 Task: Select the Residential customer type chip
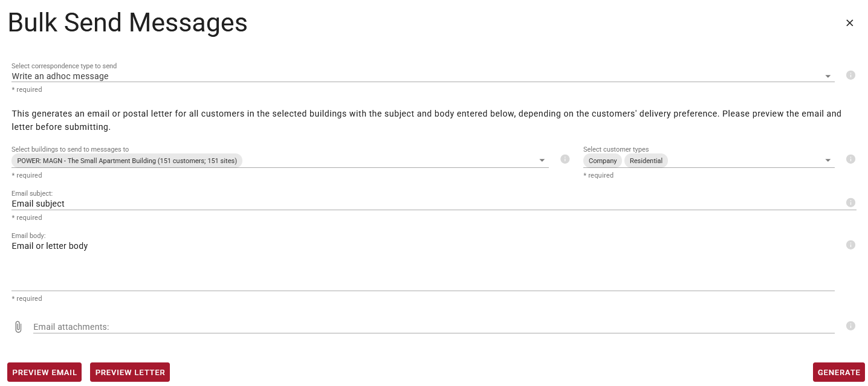tap(646, 161)
